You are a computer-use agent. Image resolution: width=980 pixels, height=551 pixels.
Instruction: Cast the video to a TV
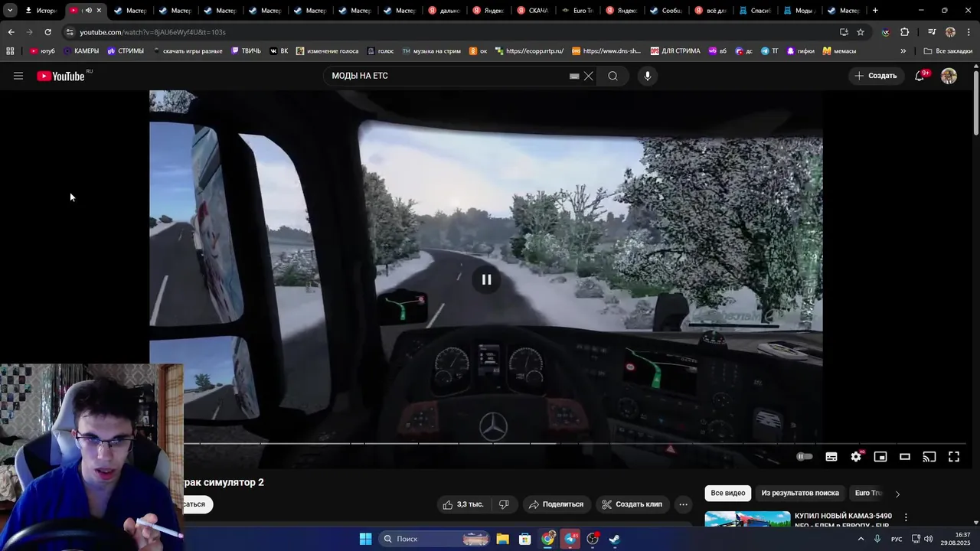click(929, 457)
